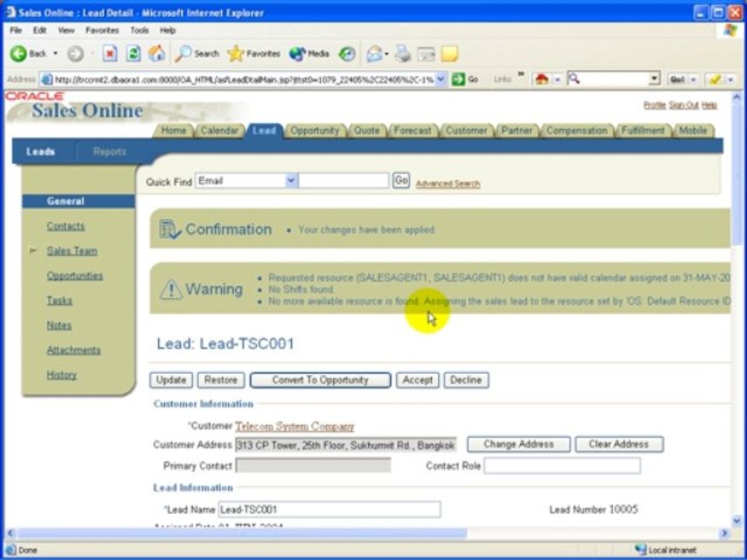Open the Sales Team sidebar link
This screenshot has width=747, height=560.
pyautogui.click(x=72, y=251)
